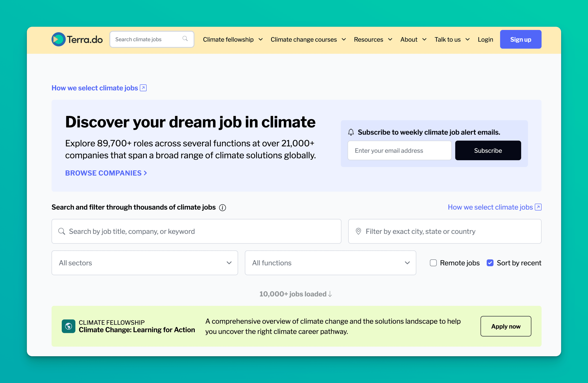Viewport: 588px width, 383px height.
Task: Disable the Sort by recent checkbox
Action: [490, 263]
